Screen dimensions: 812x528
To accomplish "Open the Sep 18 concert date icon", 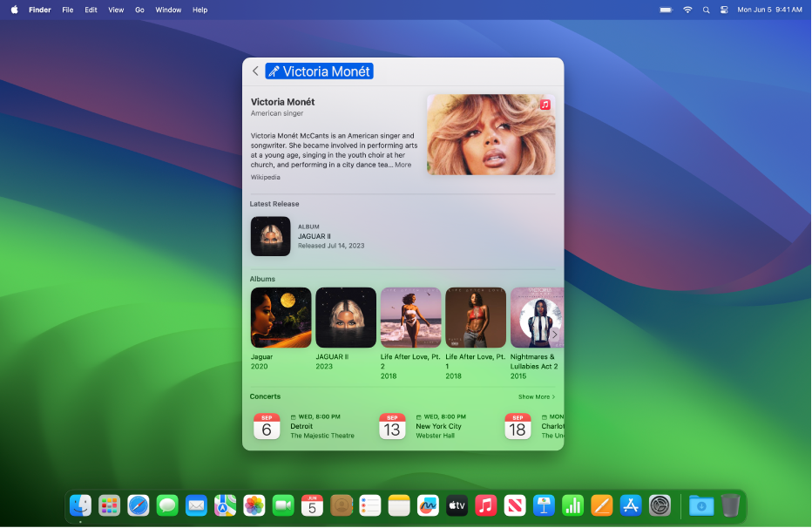I will [x=518, y=426].
